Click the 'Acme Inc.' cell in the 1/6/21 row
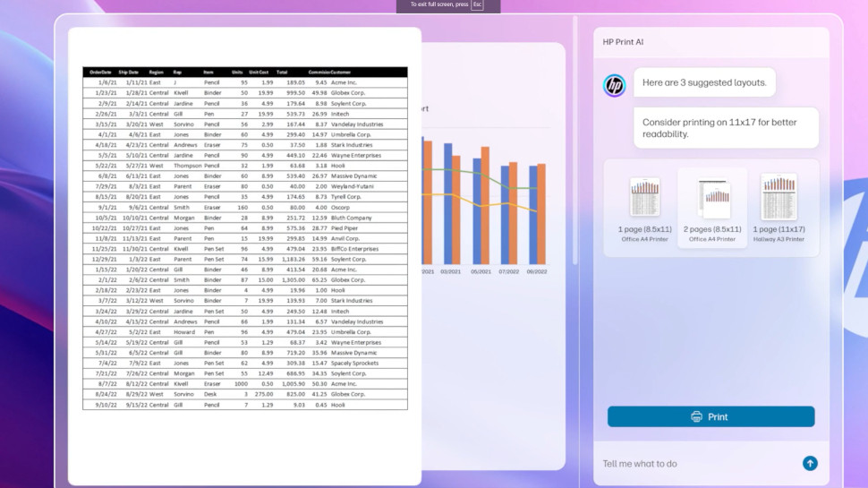This screenshot has height=488, width=868. [x=344, y=82]
